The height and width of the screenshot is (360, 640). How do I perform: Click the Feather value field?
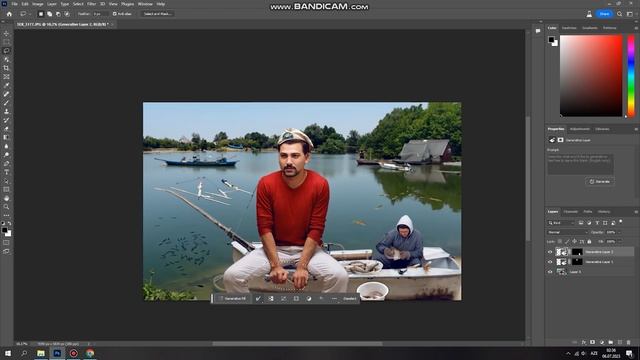100,14
